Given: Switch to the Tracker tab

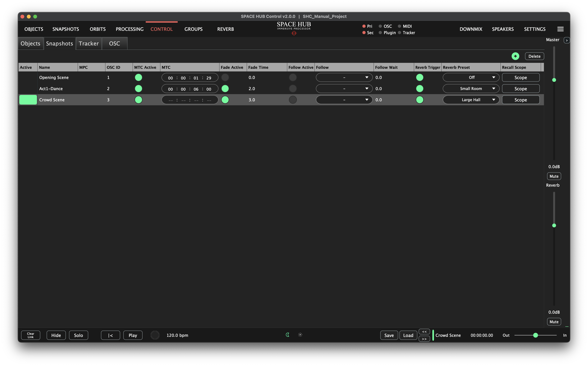Looking at the screenshot, I should pyautogui.click(x=89, y=43).
